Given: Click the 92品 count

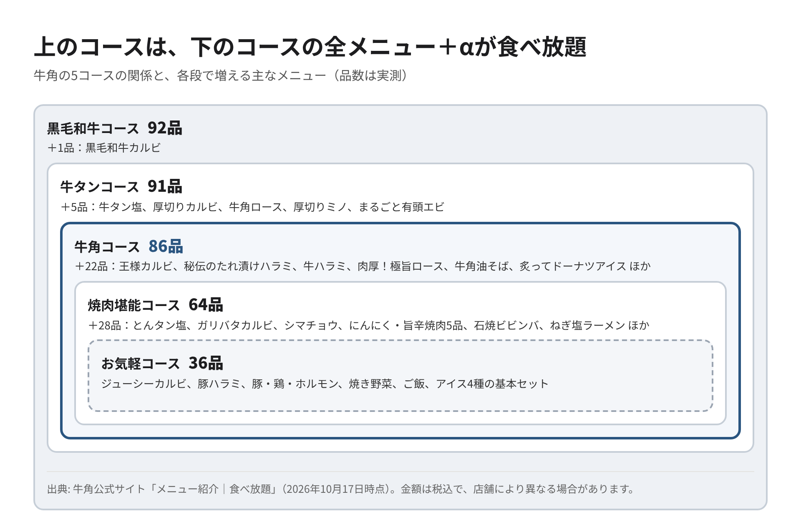Looking at the screenshot, I should tap(165, 128).
